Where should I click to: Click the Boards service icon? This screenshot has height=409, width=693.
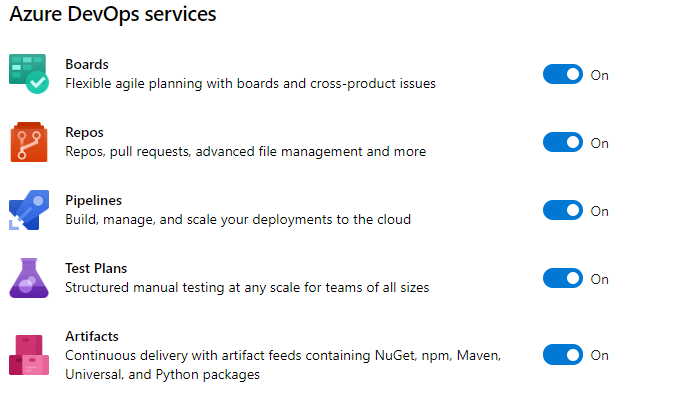point(29,73)
